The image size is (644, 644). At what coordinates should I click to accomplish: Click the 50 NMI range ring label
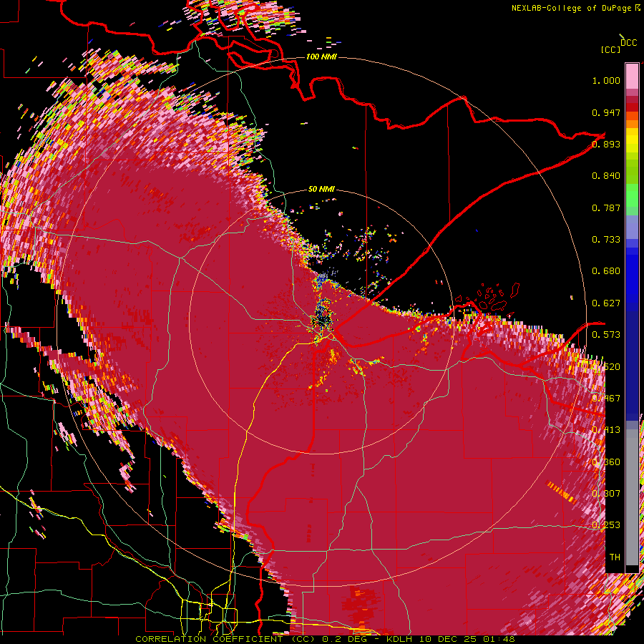pyautogui.click(x=321, y=190)
